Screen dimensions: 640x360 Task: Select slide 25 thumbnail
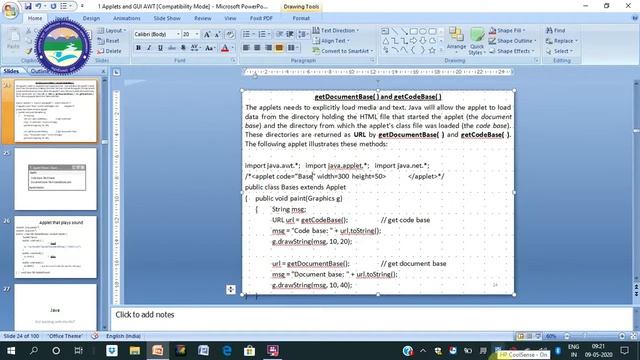click(x=56, y=179)
